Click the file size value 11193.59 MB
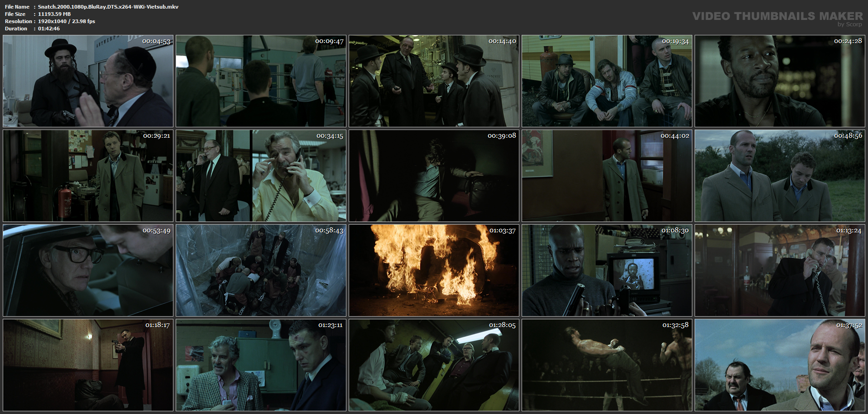The image size is (868, 414). [x=54, y=14]
